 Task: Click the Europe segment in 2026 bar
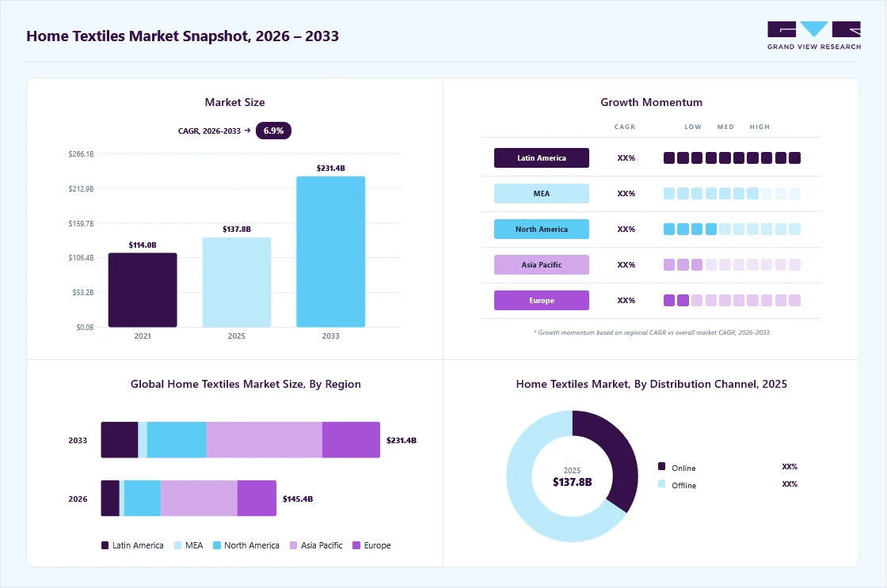tap(257, 498)
